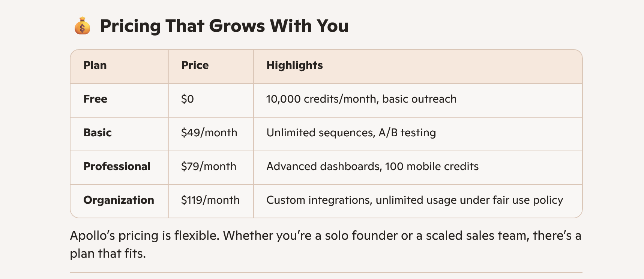The width and height of the screenshot is (644, 279).
Task: Click the Highlights column header
Action: (x=294, y=66)
